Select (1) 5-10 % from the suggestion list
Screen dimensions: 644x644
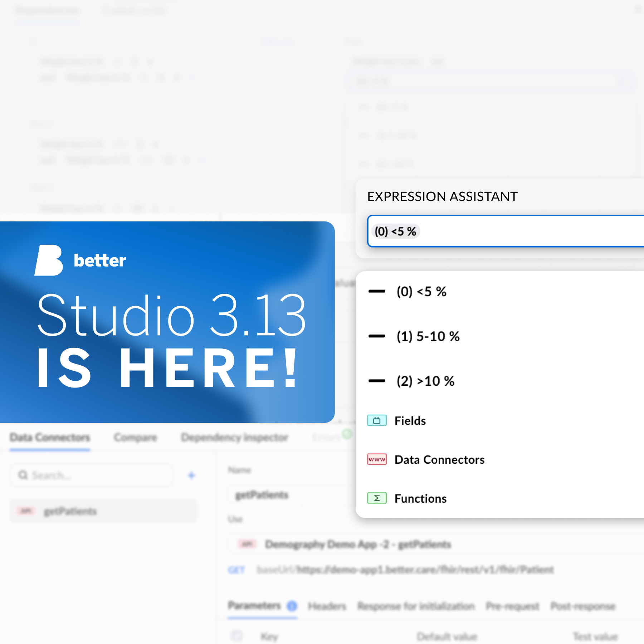(428, 336)
